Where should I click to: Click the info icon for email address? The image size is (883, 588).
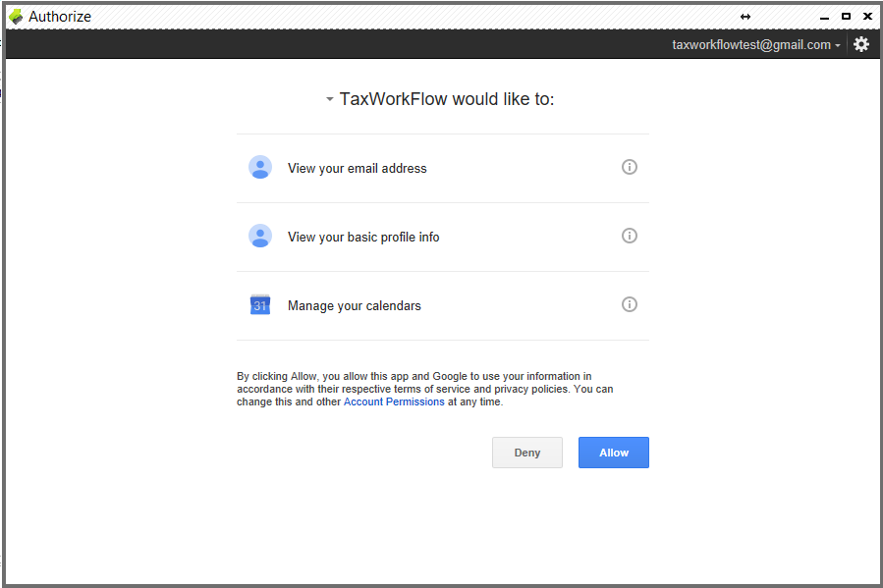629,167
